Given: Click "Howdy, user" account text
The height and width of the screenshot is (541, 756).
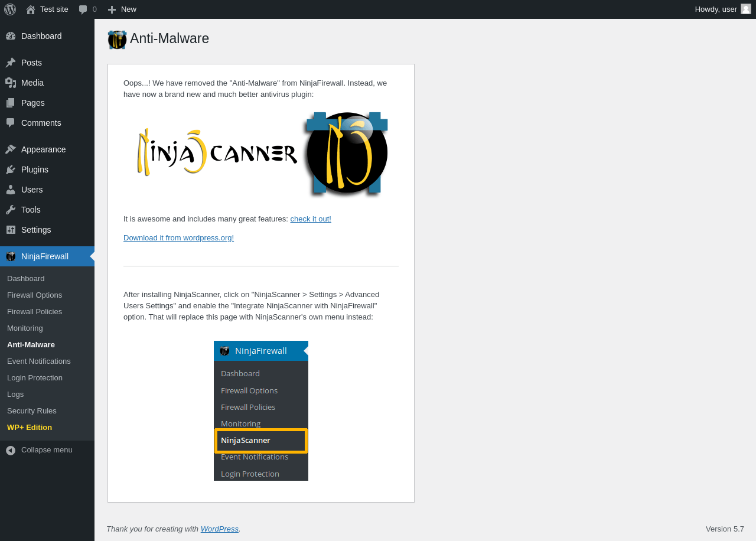Looking at the screenshot, I should point(716,9).
